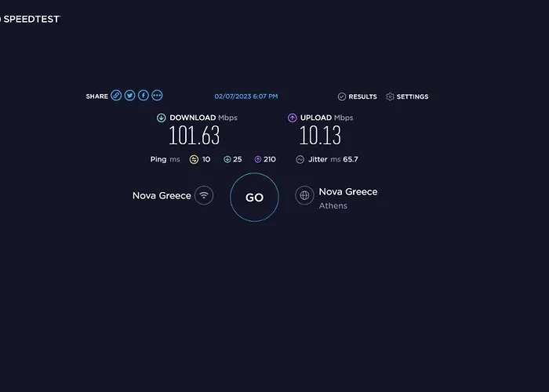Share result on Twitter
Screen dimensions: 549x392
click(130, 95)
